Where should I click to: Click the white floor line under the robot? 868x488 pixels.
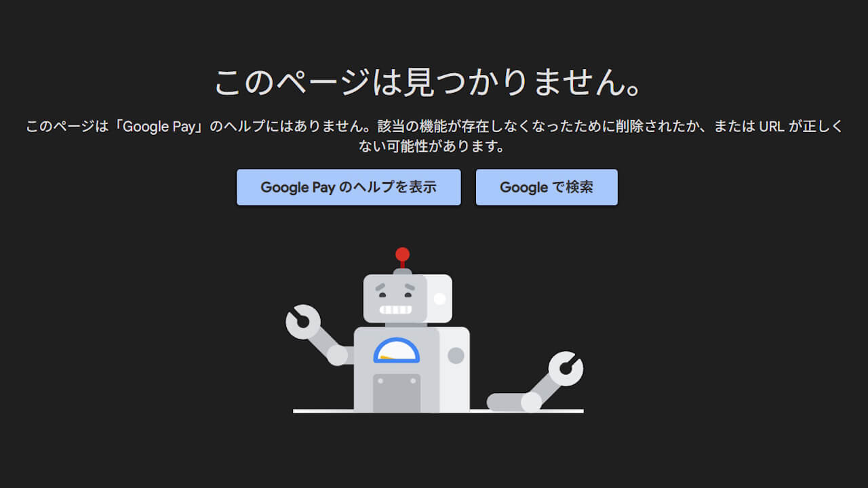point(438,411)
